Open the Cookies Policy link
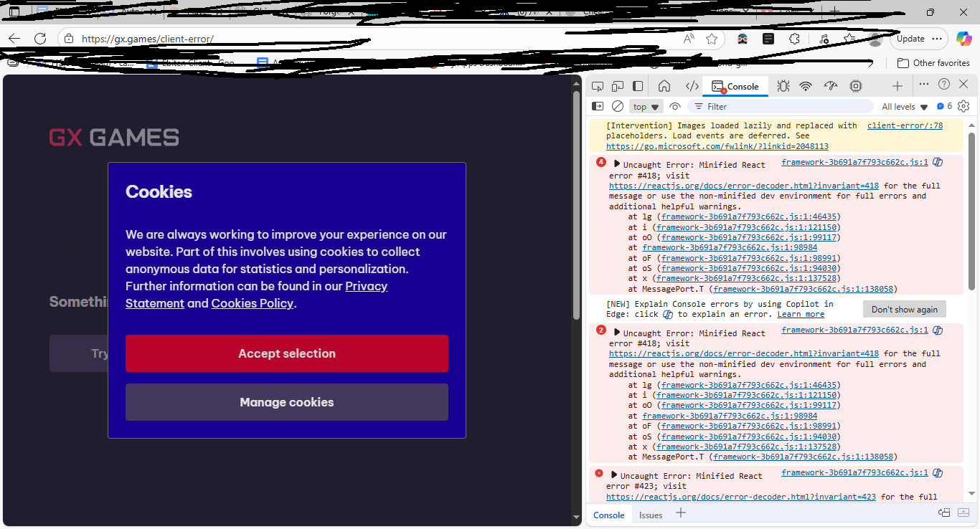Screen dimensions: 980x529 [x=252, y=303]
